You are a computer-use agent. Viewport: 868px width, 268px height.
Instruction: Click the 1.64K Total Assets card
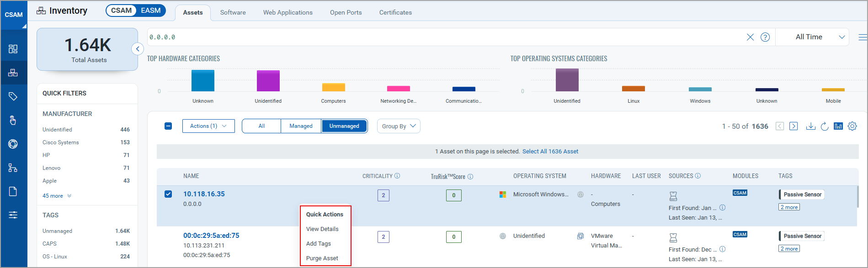click(x=87, y=49)
